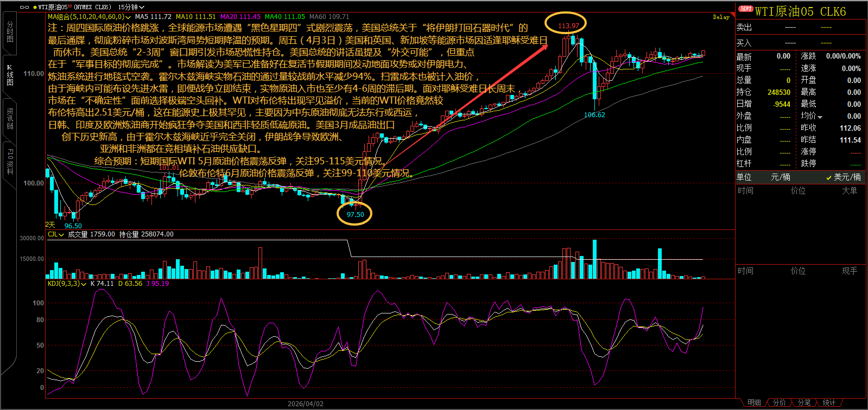Viewport: 868px width, 410px height.
Task: Click the red trend arrow annotation
Action: tap(467, 104)
